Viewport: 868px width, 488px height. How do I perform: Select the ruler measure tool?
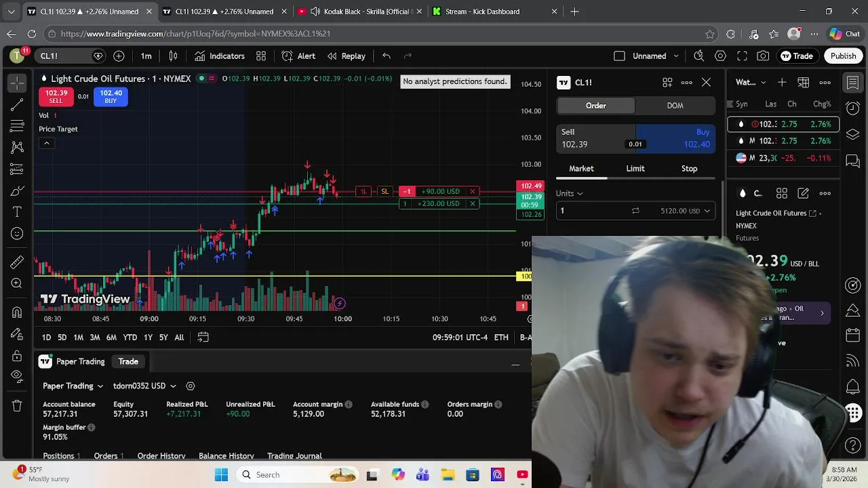click(17, 262)
